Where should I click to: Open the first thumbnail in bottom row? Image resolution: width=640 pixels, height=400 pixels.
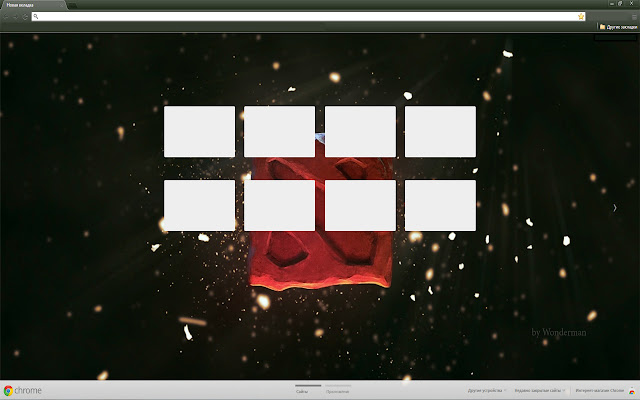[199, 205]
